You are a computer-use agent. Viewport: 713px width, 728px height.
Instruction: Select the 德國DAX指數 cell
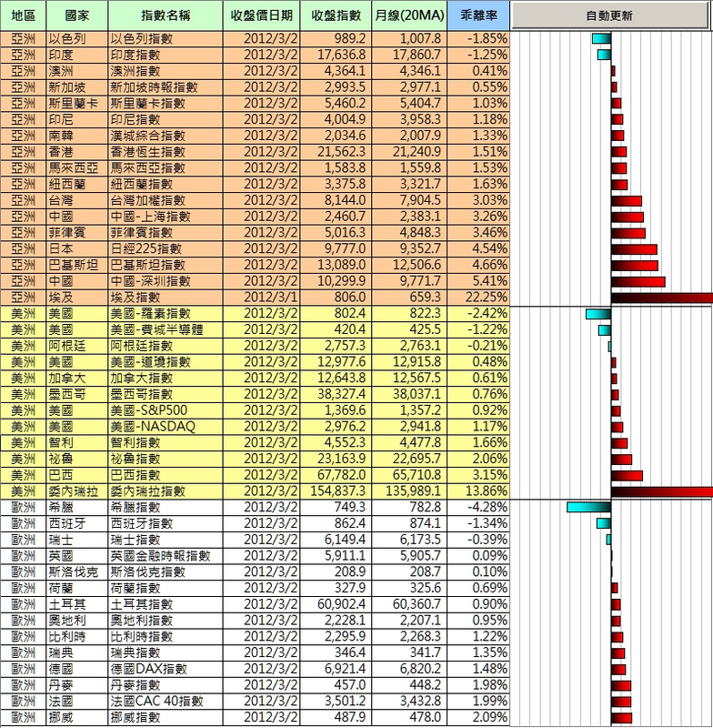tap(166, 669)
